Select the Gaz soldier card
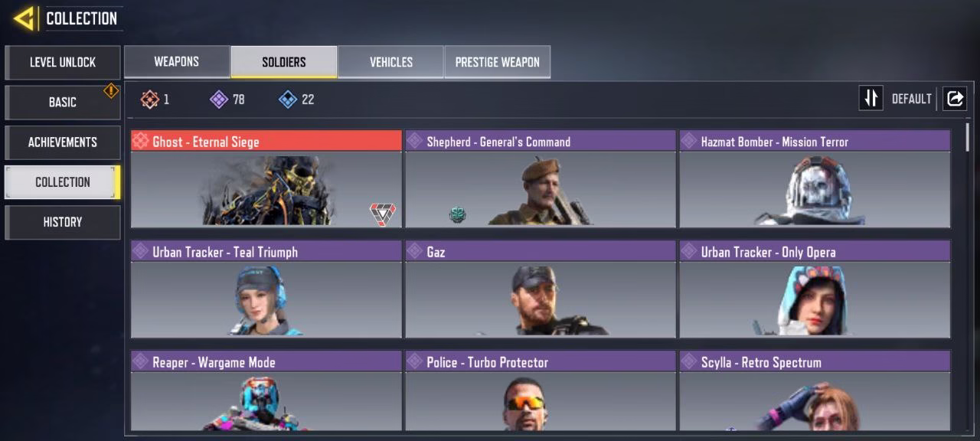The height and width of the screenshot is (441, 980). tap(541, 289)
